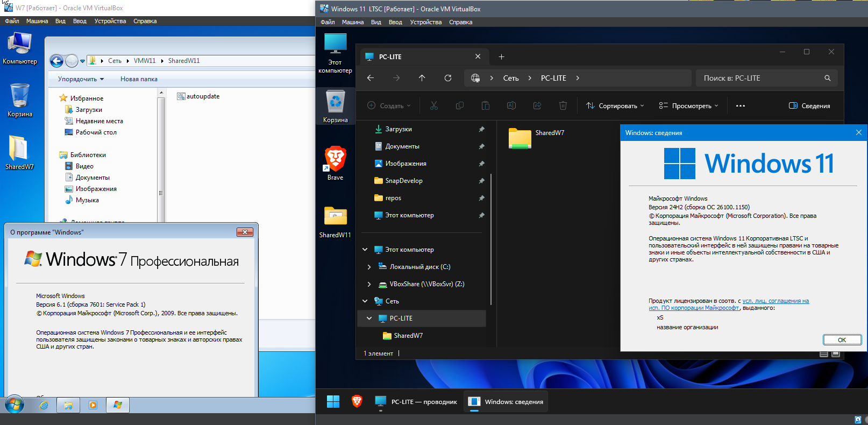868x425 pixels.
Task: Select Недавние места in Windows 7 favorites
Action: pos(94,121)
